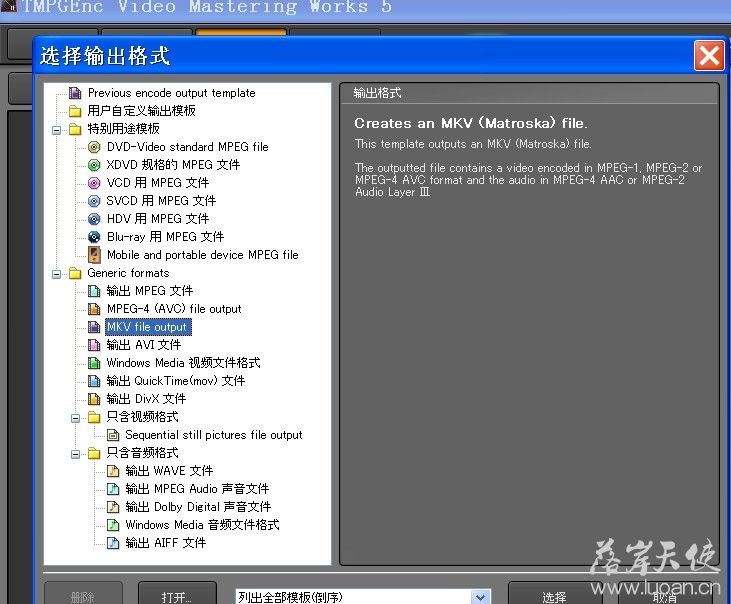Select 输出 AIFF 文件 row
The width and height of the screenshot is (731, 604).
166,543
